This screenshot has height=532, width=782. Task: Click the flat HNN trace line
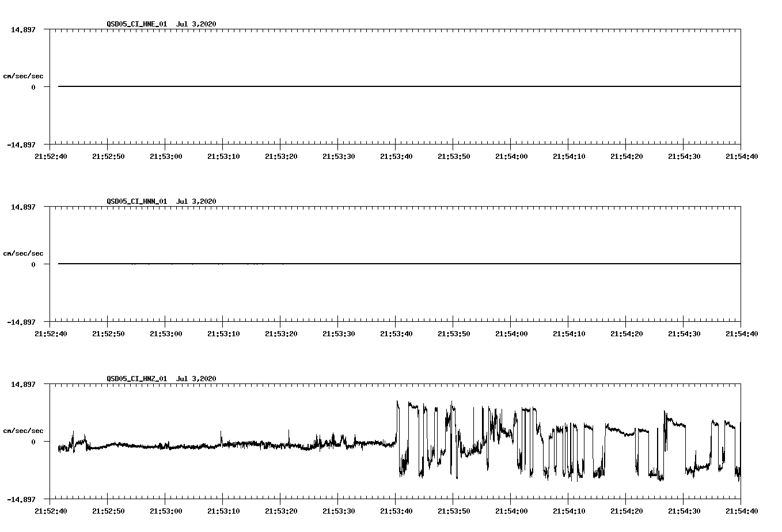click(x=399, y=264)
